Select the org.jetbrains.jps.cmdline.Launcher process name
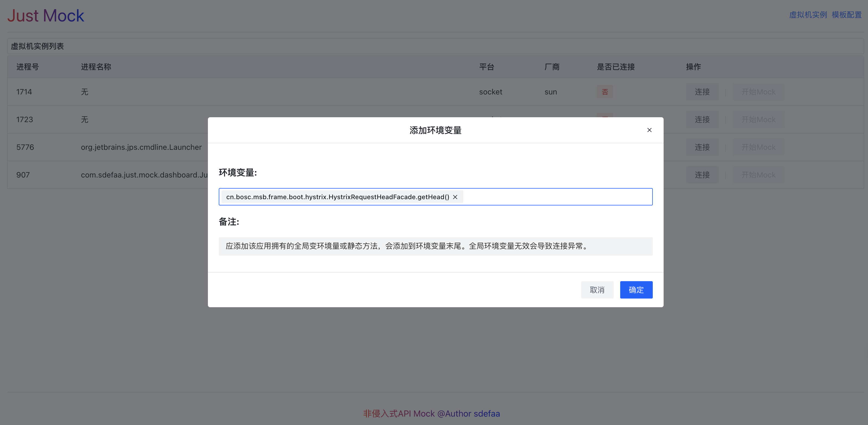Screen dimensions: 868x425 click(x=141, y=147)
